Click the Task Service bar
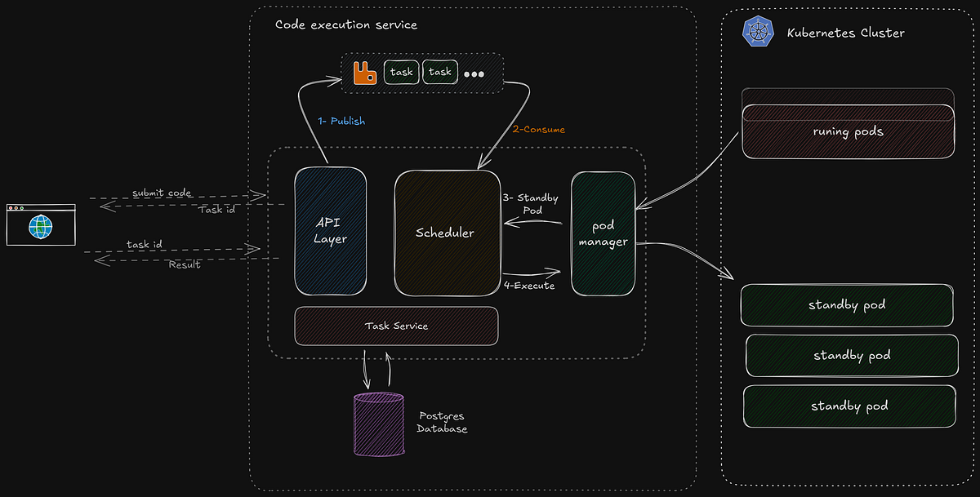 [x=396, y=325]
